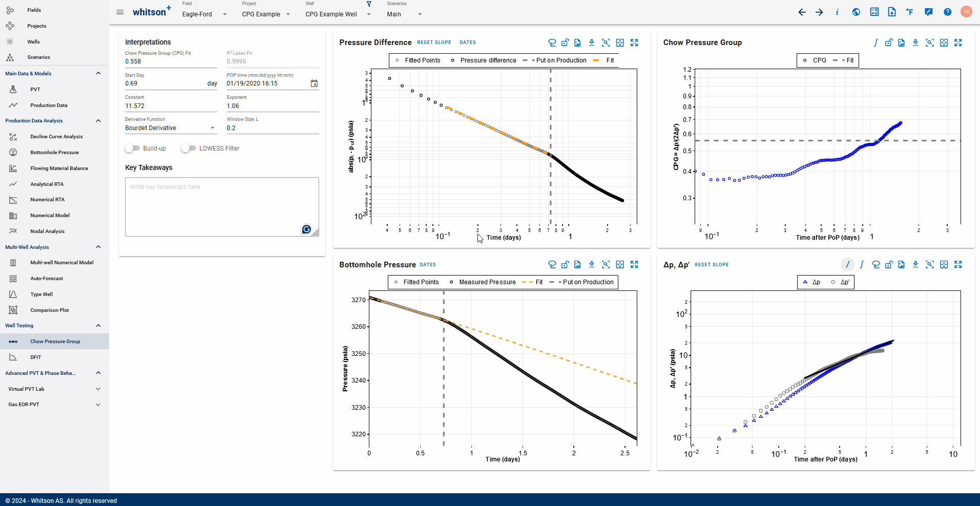The width and height of the screenshot is (980, 506).
Task: Collapse the Multi-Well Analysis section
Action: tap(98, 247)
